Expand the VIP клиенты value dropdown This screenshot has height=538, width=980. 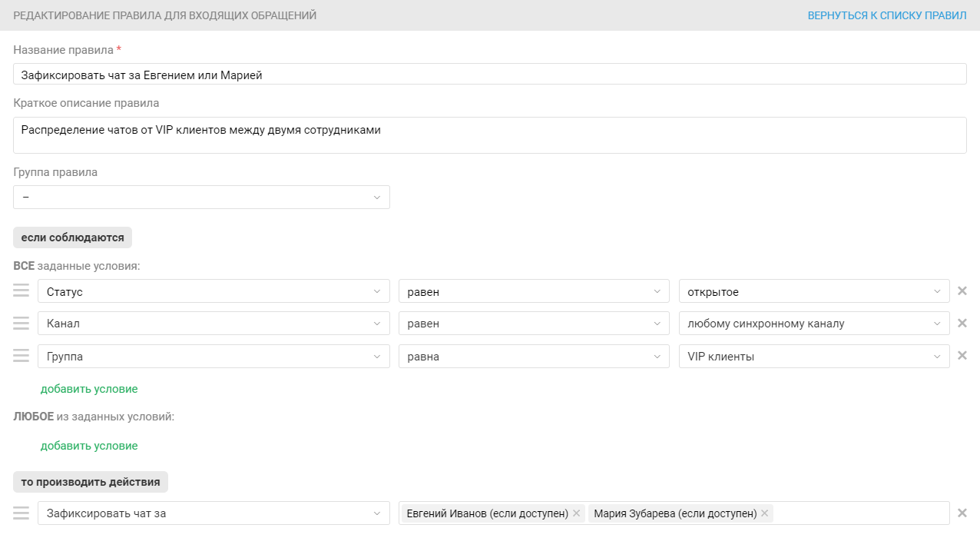click(814, 357)
